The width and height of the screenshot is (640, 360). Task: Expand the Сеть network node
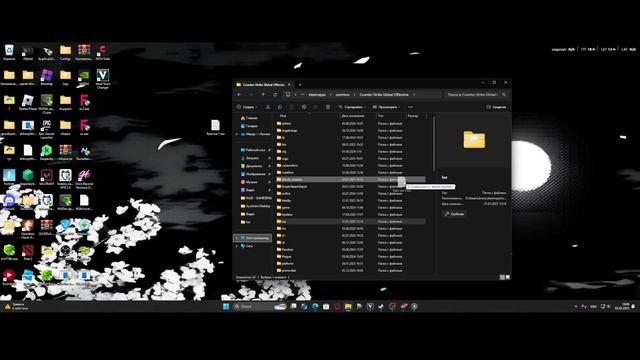(237, 246)
